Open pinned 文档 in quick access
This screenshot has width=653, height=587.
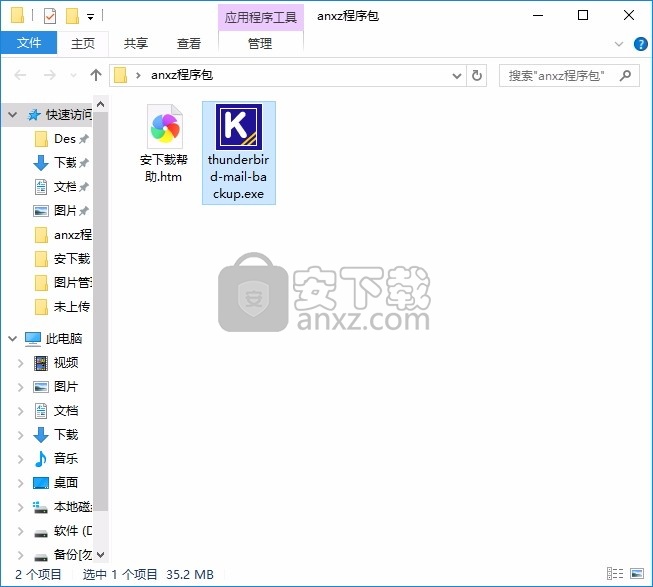[60, 187]
